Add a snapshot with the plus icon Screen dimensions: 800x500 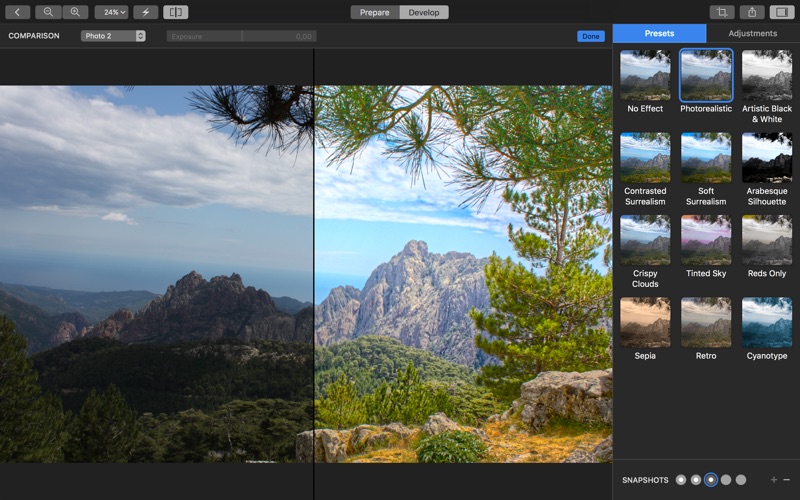tap(774, 480)
